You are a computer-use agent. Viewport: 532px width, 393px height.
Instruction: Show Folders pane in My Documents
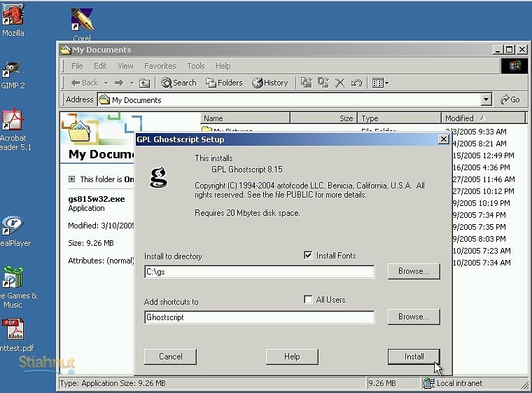point(224,83)
